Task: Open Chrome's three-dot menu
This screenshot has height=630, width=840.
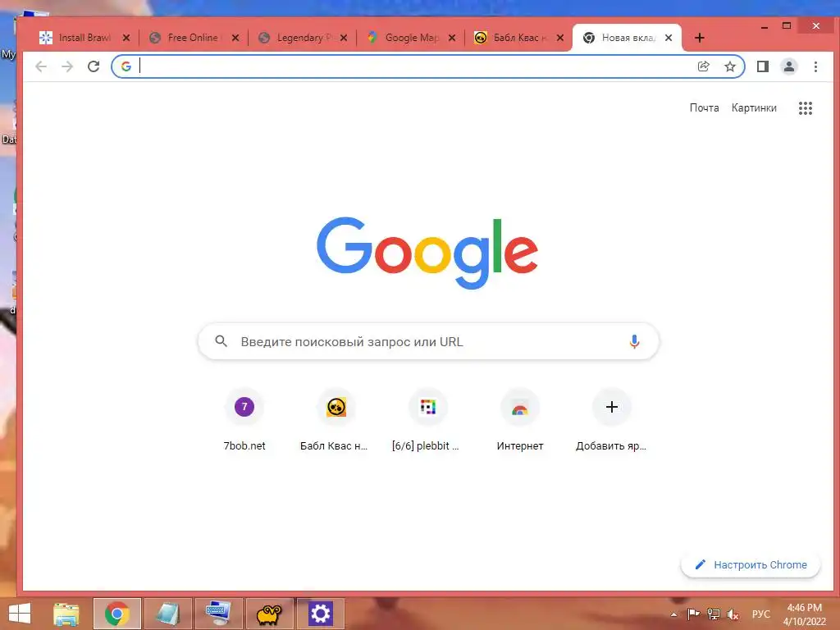Action: point(815,66)
